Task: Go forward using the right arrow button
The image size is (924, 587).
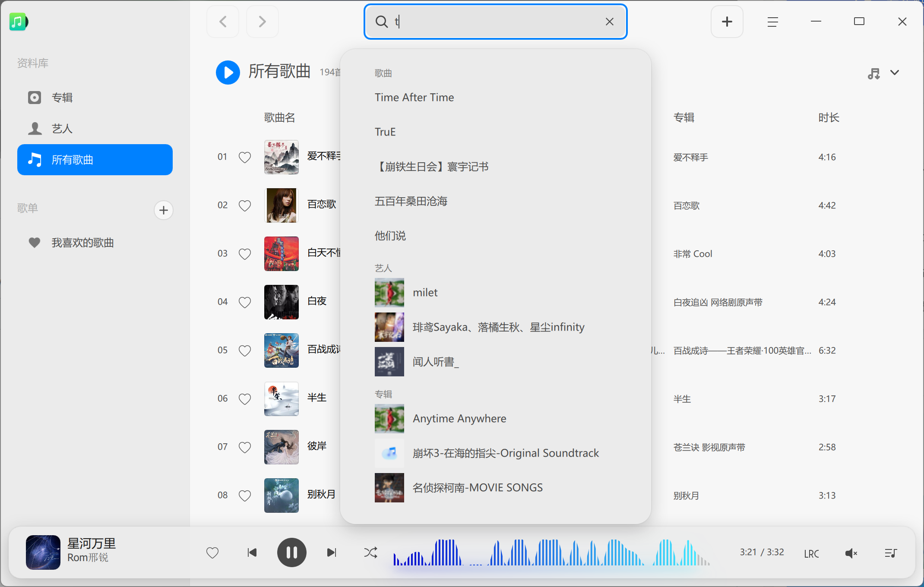Action: coord(262,22)
